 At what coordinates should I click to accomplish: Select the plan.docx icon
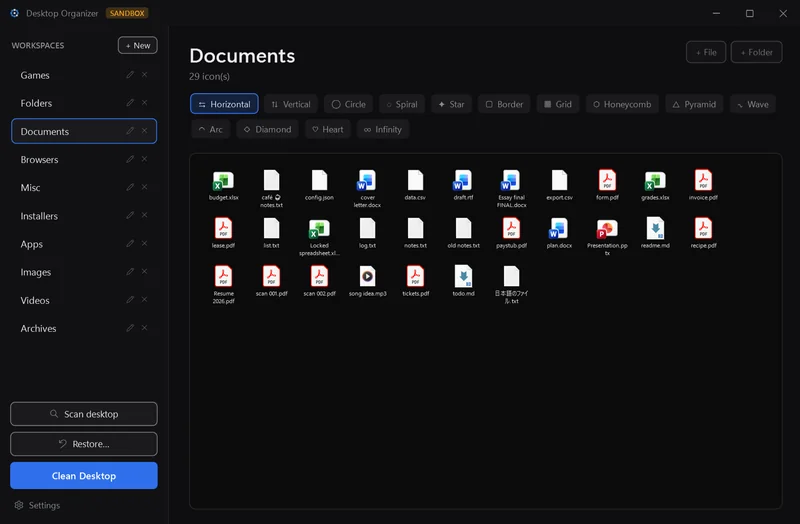click(559, 229)
